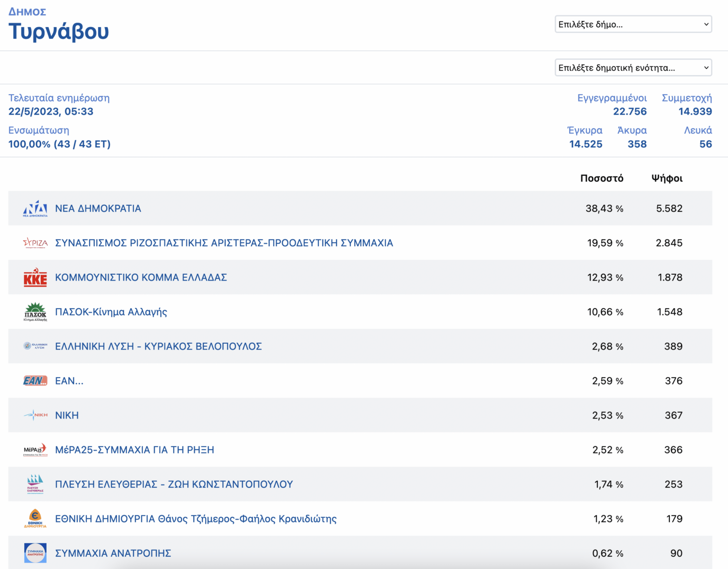The image size is (728, 569).
Task: Open the ΝΙΚΗ party link
Action: (67, 415)
